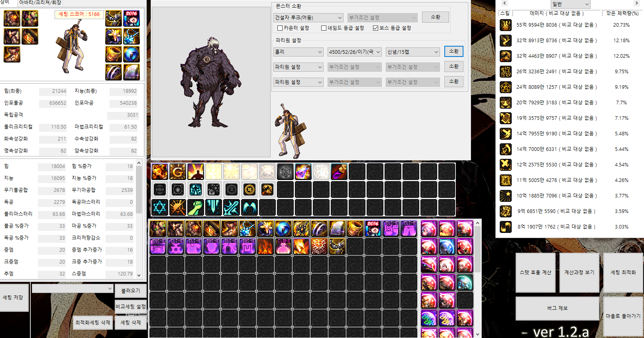The image size is (644, 338).
Task: Click the 세팅 최적화 button
Action: [x=623, y=272]
